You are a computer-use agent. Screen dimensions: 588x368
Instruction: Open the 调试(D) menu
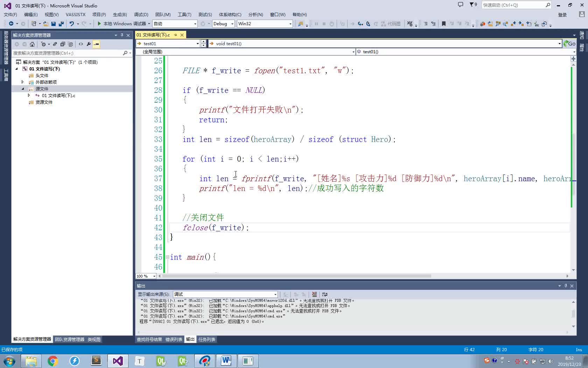coord(141,14)
